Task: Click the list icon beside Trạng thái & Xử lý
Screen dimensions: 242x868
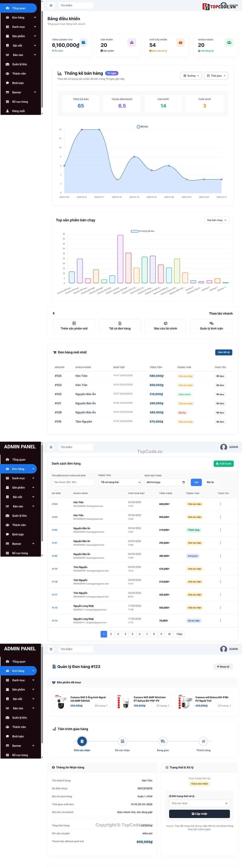Action: [x=167, y=767]
